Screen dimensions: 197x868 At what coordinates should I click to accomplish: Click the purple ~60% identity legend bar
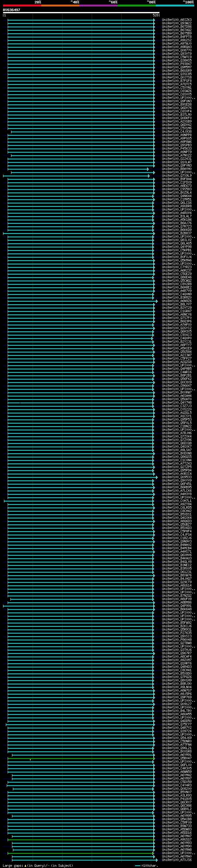(98, 6)
